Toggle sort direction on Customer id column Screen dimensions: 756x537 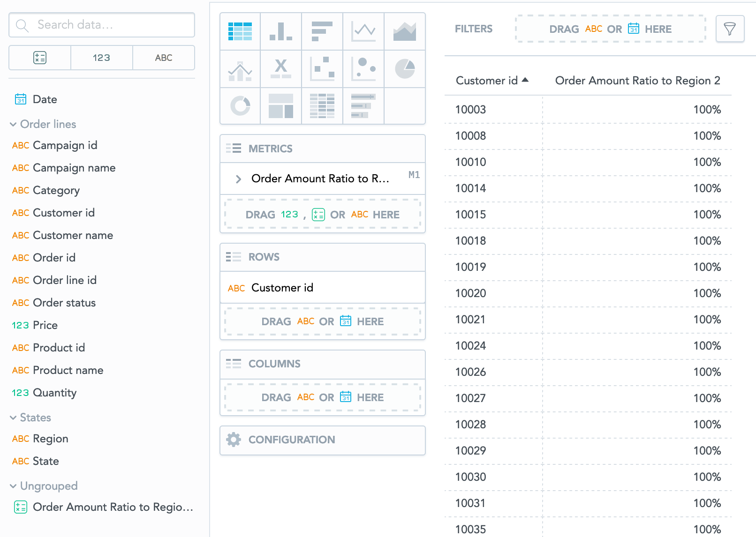492,80
